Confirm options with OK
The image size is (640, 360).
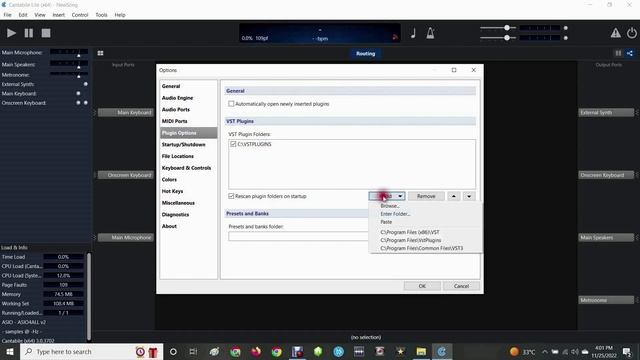point(422,286)
